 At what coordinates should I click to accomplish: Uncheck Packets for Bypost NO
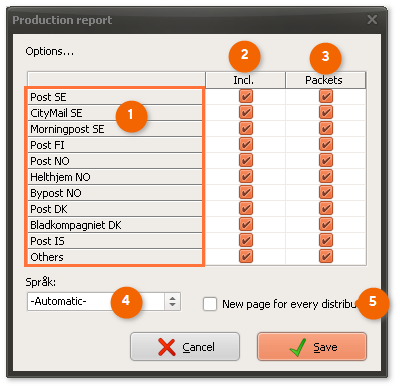[326, 193]
